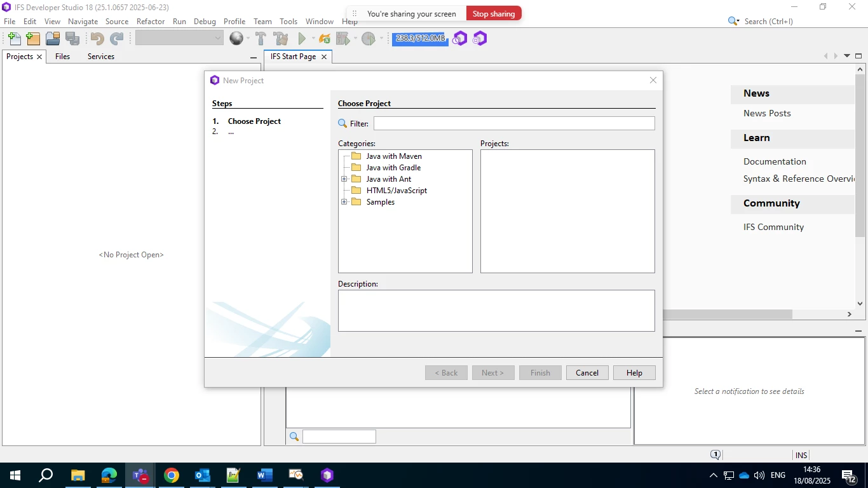Image resolution: width=868 pixels, height=488 pixels.
Task: Select Java with Gradle category
Action: [393, 168]
